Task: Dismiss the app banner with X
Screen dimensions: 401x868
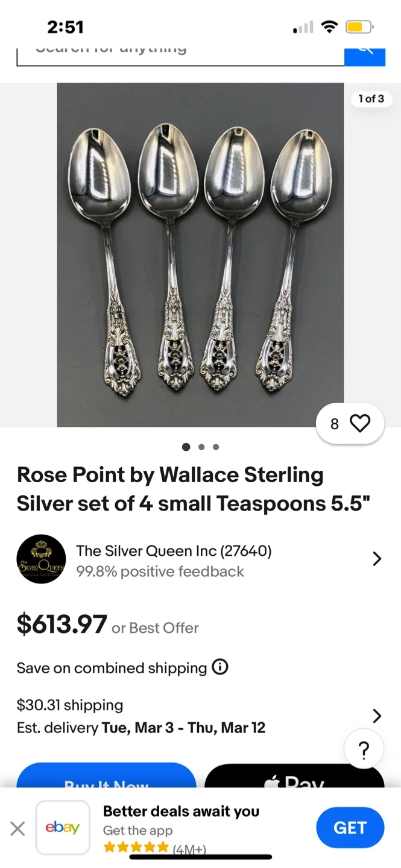Action: click(x=18, y=829)
